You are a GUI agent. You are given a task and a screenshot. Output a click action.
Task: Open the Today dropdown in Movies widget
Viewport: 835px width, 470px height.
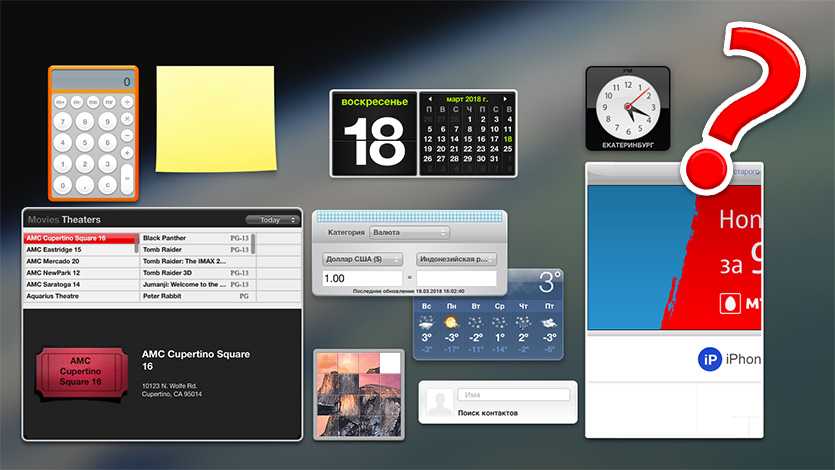271,220
